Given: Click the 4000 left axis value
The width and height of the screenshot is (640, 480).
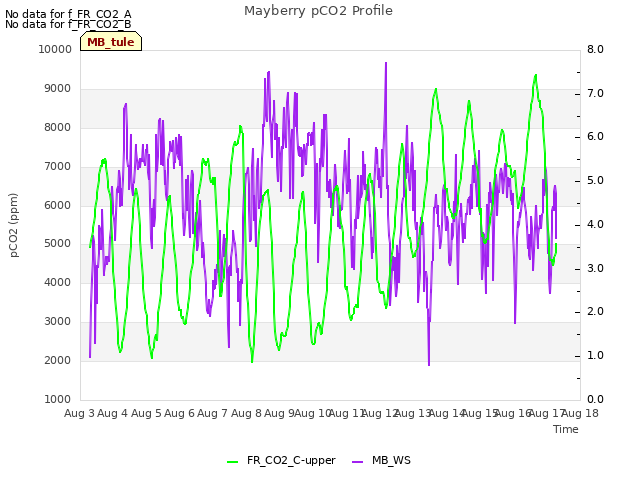Looking at the screenshot, I should [x=58, y=282].
